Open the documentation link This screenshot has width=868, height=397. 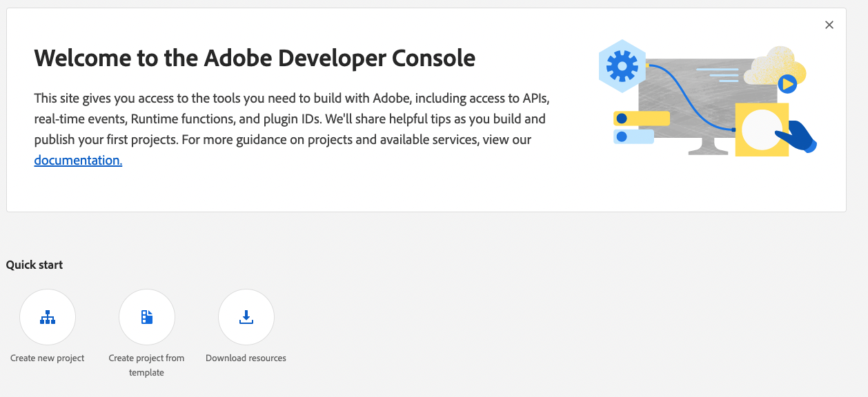(x=78, y=161)
